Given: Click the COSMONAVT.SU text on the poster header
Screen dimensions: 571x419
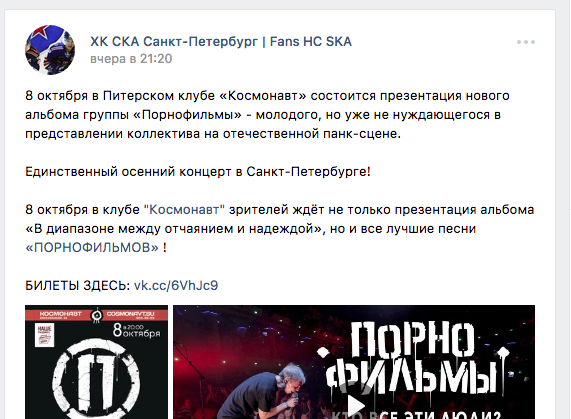Looking at the screenshot, I should point(130,314).
